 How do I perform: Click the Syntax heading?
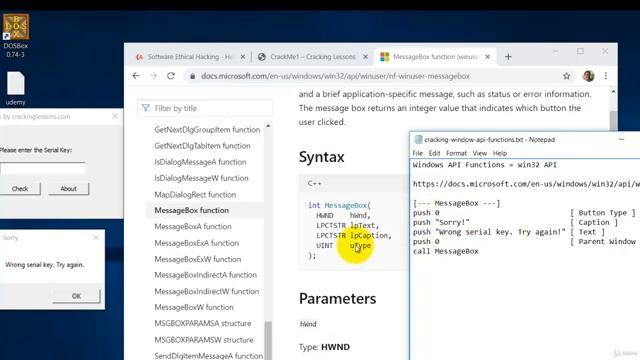point(321,157)
